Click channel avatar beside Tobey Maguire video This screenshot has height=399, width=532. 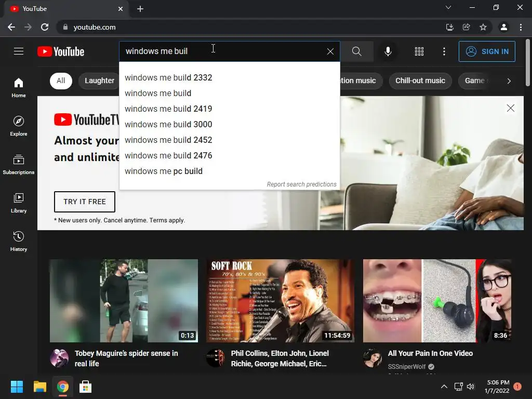59,358
